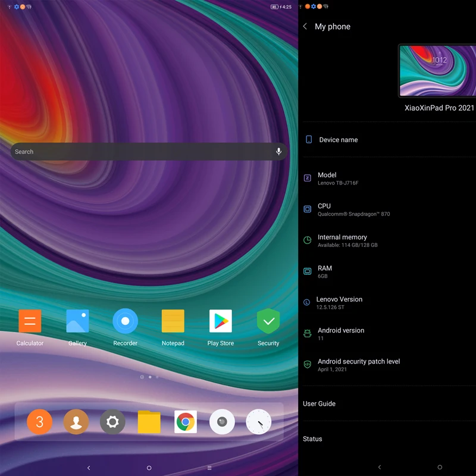The image size is (476, 476).
Task: Go back from My phone screen
Action: point(305,26)
